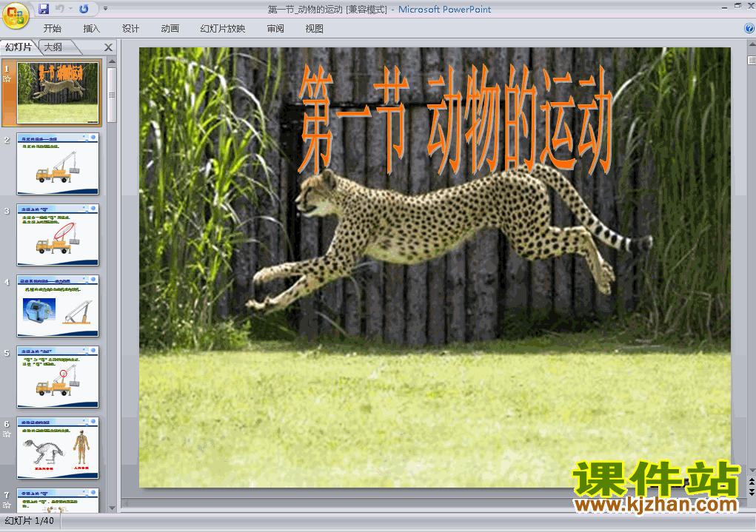The image size is (756, 532).
Task: Switch to the 设计 ribbon tab
Action: 130,28
